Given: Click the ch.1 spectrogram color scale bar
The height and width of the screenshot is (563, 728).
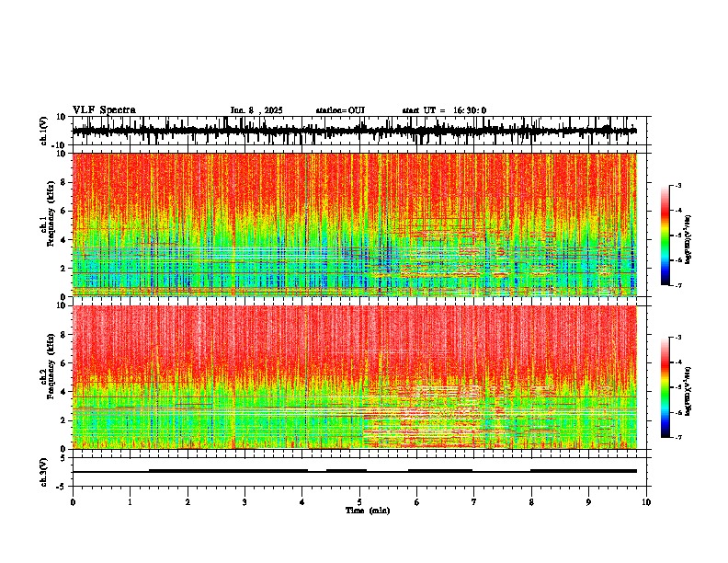Looking at the screenshot, I should [x=665, y=235].
